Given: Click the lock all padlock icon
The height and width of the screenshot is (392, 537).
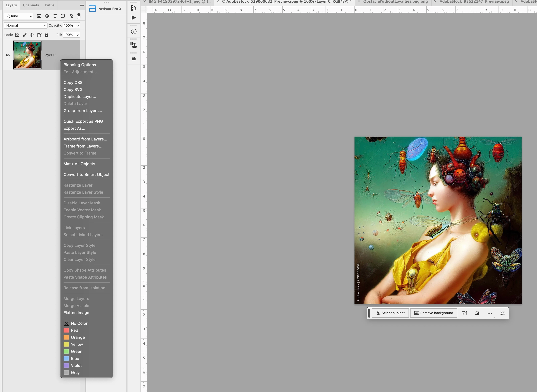Looking at the screenshot, I should [47, 35].
